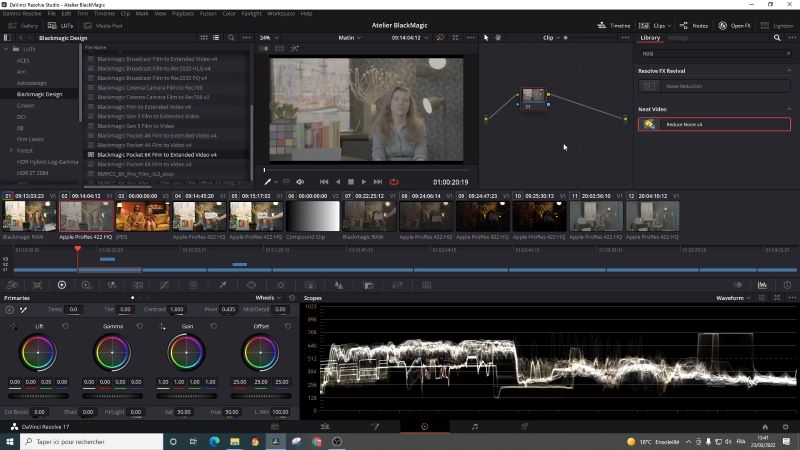Click the stop playback button
Image resolution: width=800 pixels, height=450 pixels.
pyautogui.click(x=350, y=181)
